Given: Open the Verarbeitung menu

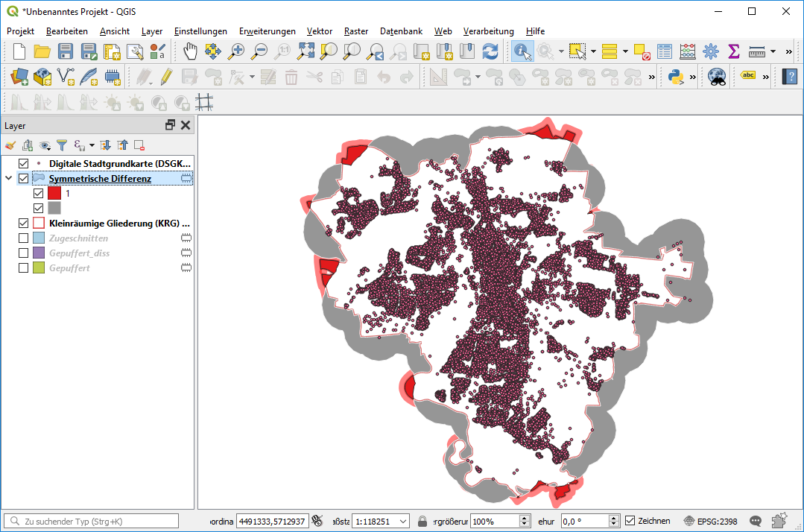Looking at the screenshot, I should (x=488, y=31).
